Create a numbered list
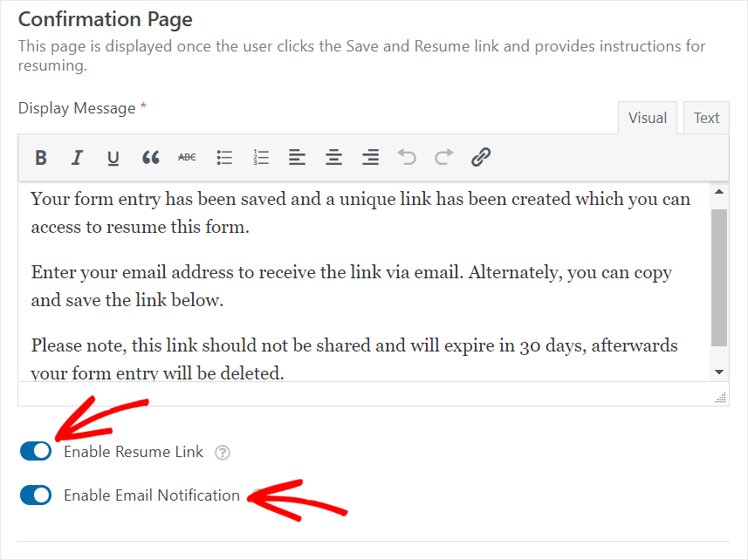This screenshot has height=560, width=748. (260, 157)
